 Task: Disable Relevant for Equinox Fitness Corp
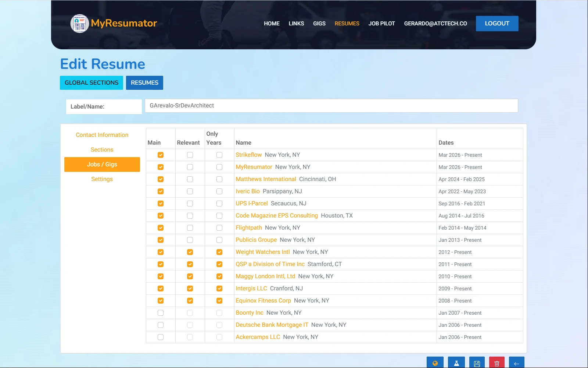coord(190,301)
